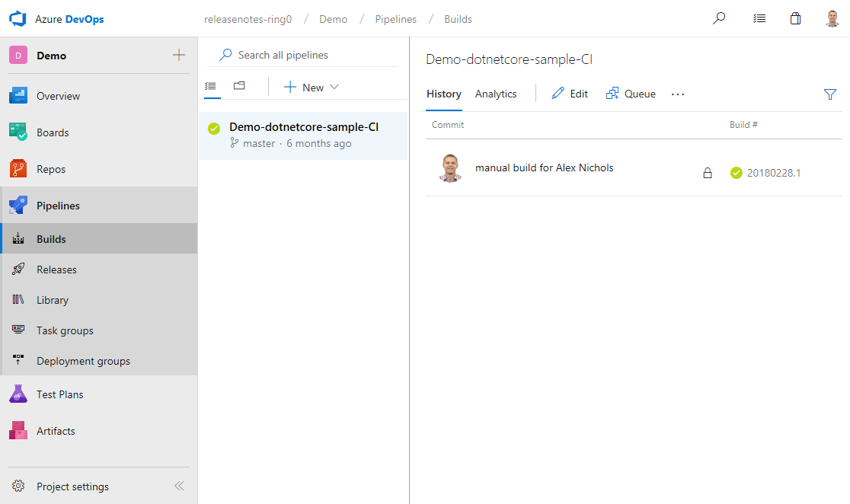The width and height of the screenshot is (850, 504).
Task: Collapse the left navigation sidebar
Action: pos(179,486)
